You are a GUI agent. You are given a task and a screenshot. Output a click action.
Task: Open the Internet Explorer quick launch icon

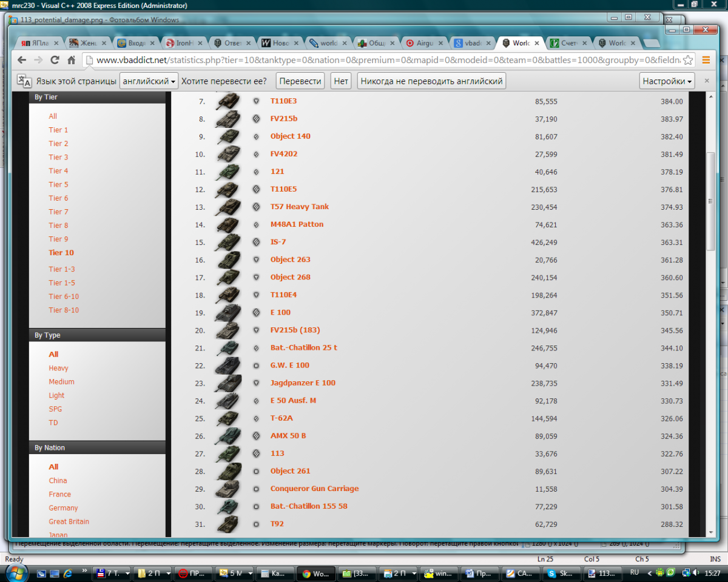pyautogui.click(x=67, y=573)
